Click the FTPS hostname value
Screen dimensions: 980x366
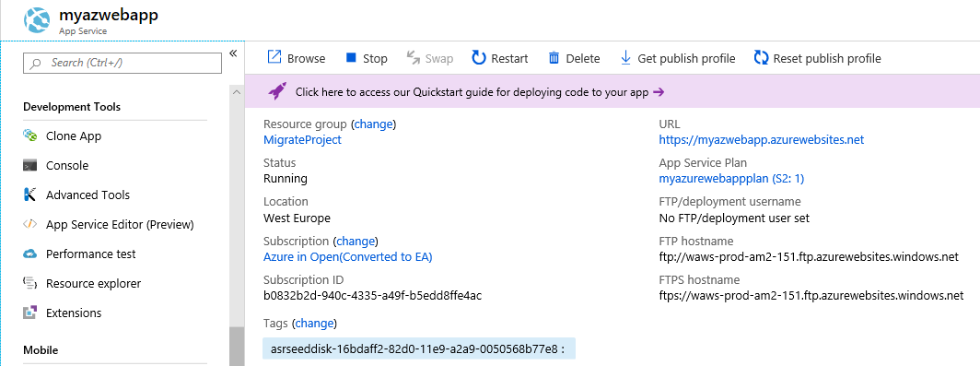811,295
